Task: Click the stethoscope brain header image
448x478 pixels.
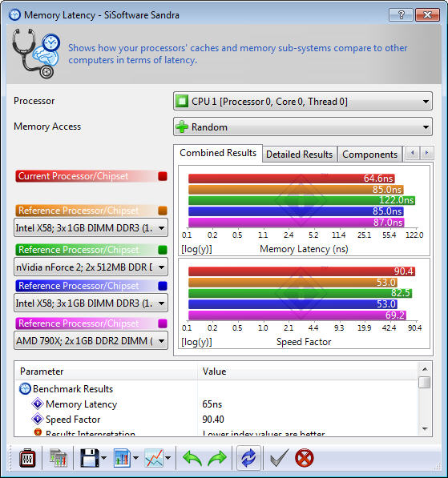Action: click(x=36, y=54)
